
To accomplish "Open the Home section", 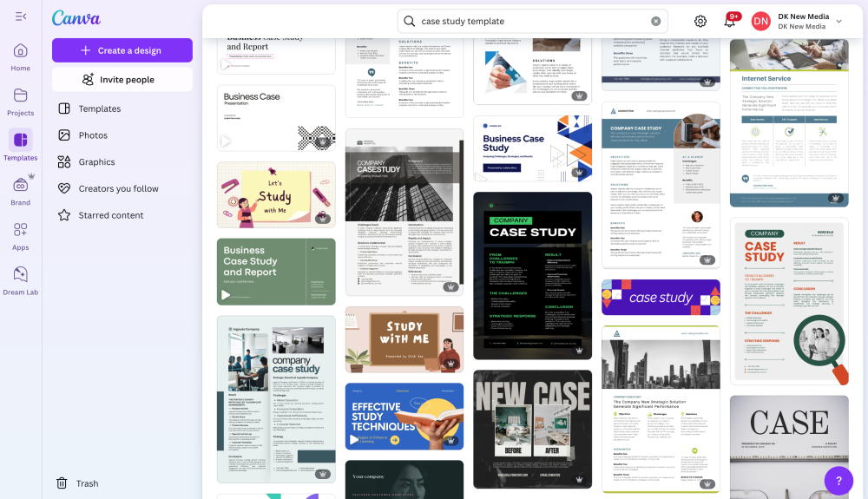I will [21, 57].
